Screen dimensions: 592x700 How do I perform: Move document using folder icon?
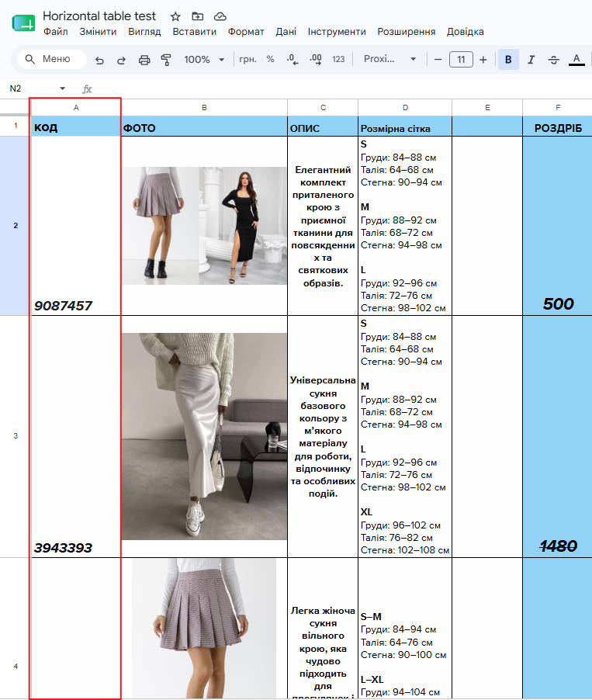click(197, 16)
